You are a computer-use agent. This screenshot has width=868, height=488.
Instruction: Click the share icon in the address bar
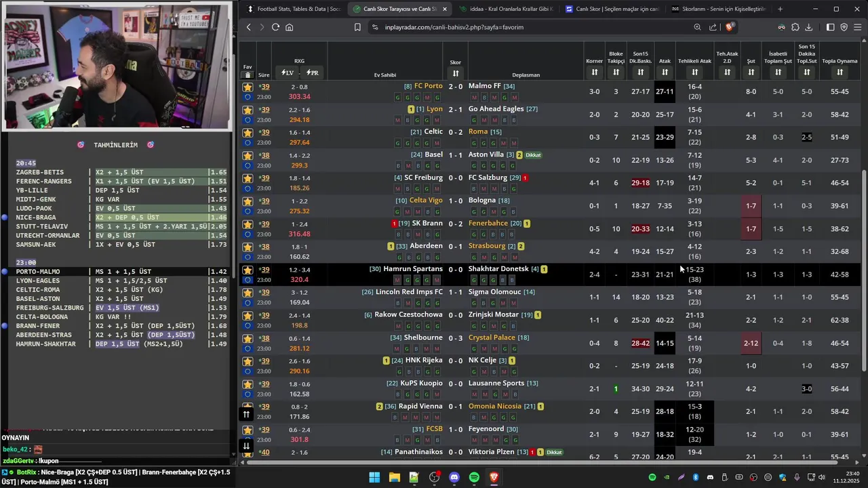(x=713, y=27)
